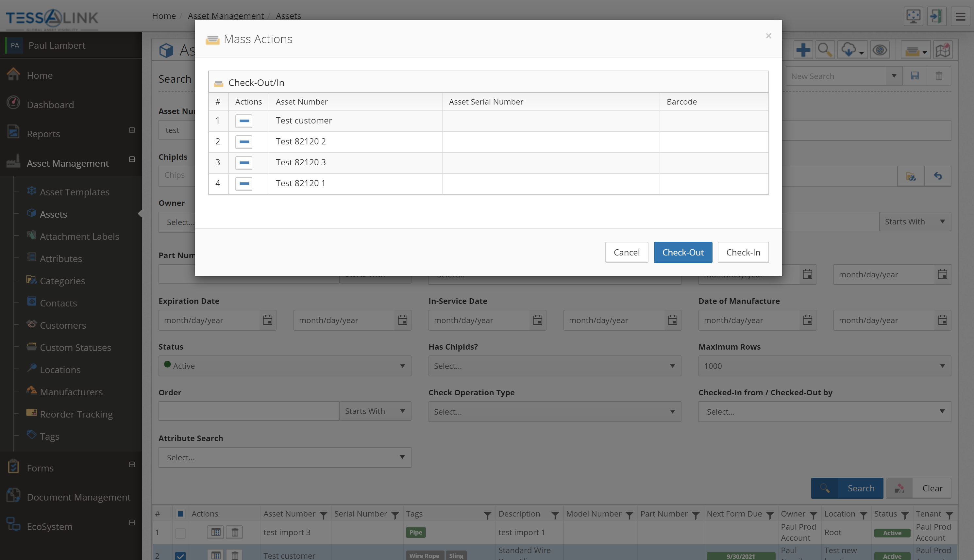Toggle select-all checkbox in results header
The image size is (974, 560).
(x=180, y=514)
